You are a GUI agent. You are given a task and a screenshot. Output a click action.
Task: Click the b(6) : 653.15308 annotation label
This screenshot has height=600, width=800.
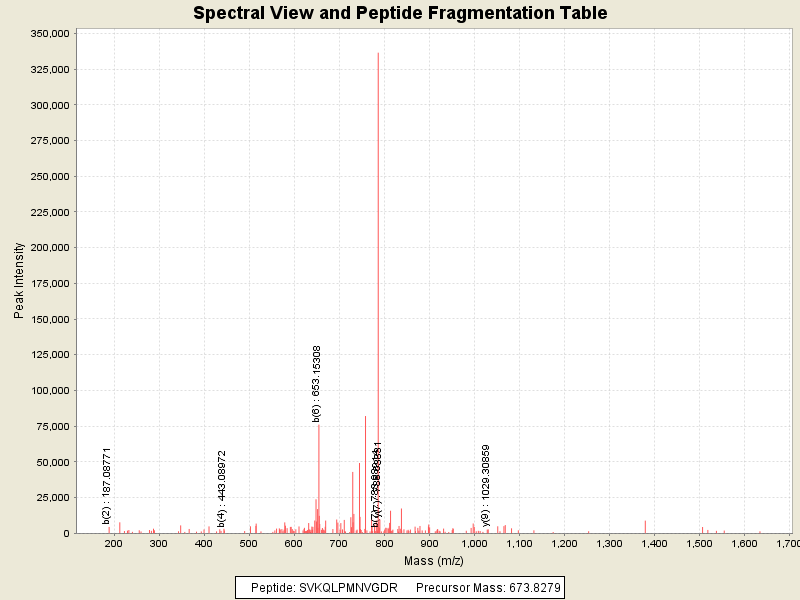tap(317, 384)
